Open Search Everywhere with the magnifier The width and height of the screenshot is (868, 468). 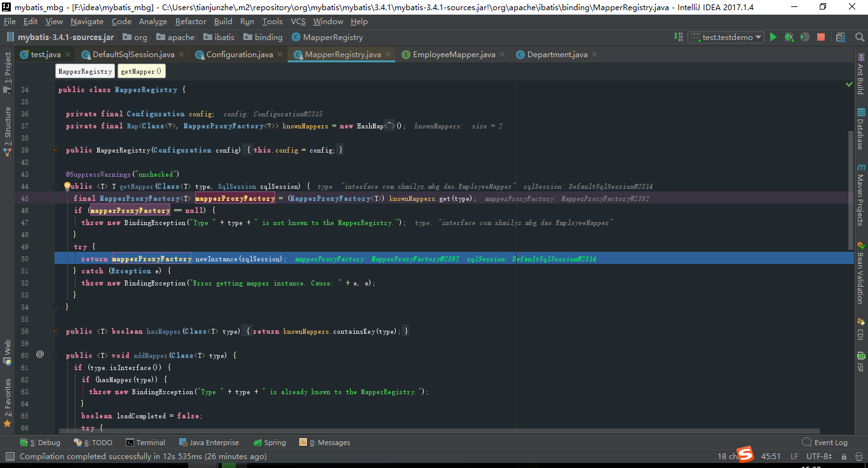859,37
